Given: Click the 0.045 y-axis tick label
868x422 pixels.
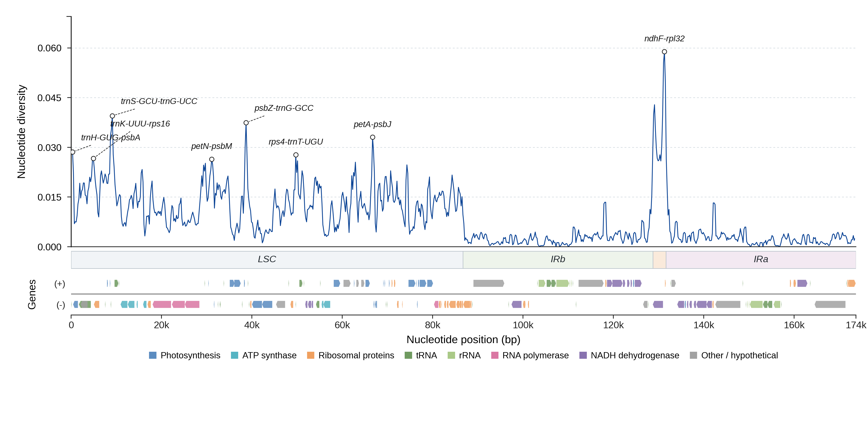Looking at the screenshot, I should point(49,98).
